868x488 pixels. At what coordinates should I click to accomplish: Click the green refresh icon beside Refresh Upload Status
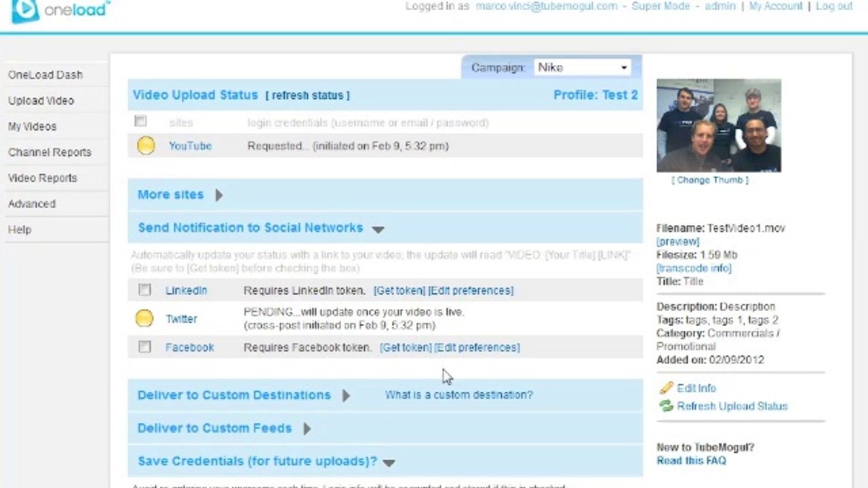[667, 406]
